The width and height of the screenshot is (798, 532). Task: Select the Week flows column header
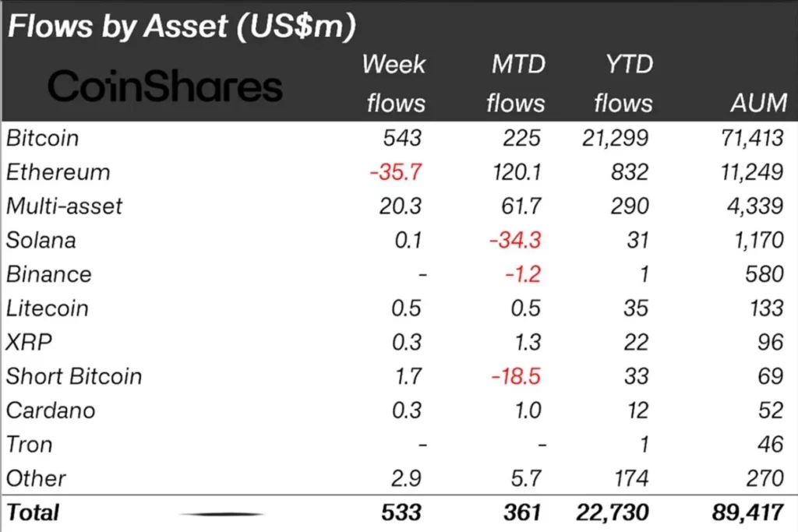tap(395, 83)
